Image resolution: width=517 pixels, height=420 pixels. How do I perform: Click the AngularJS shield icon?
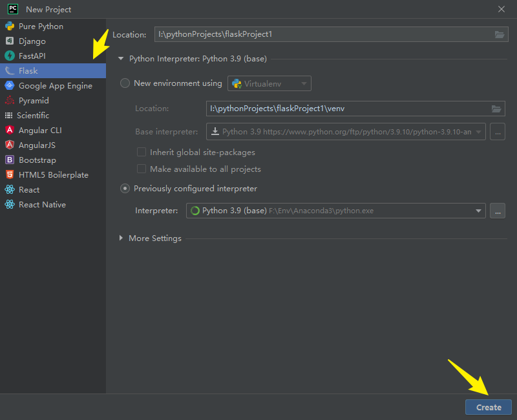(10, 145)
